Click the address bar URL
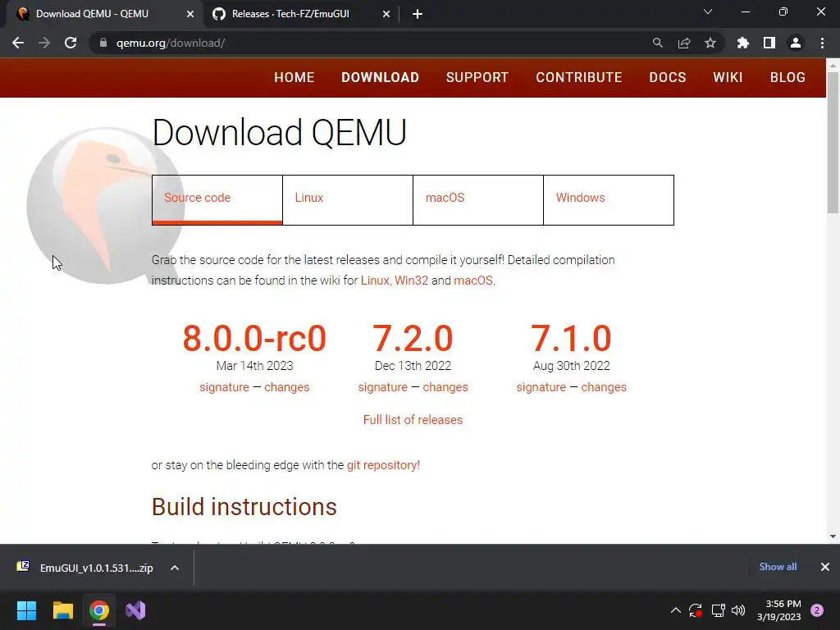The width and height of the screenshot is (840, 630). (x=171, y=43)
